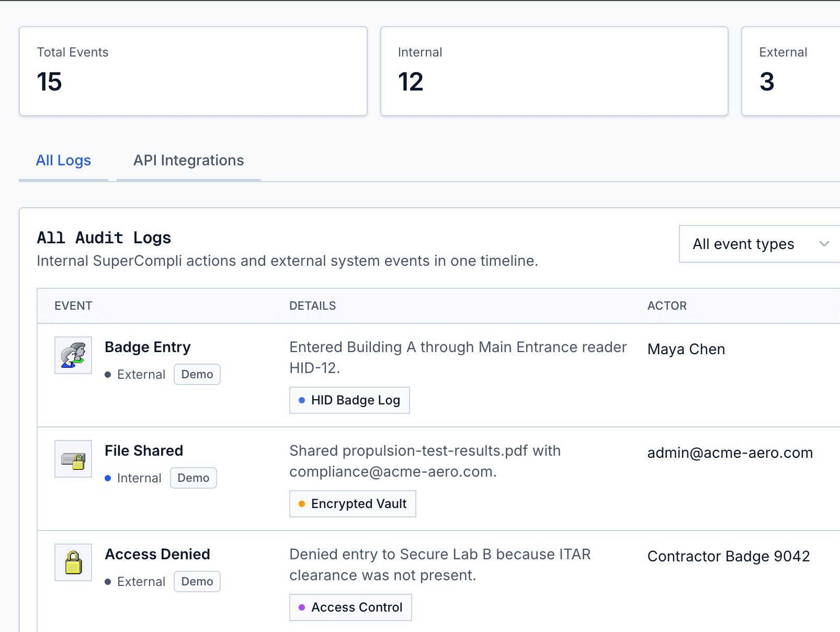Click Demo badge on Badge Entry row
Viewport: 840px width, 632px height.
[197, 375]
